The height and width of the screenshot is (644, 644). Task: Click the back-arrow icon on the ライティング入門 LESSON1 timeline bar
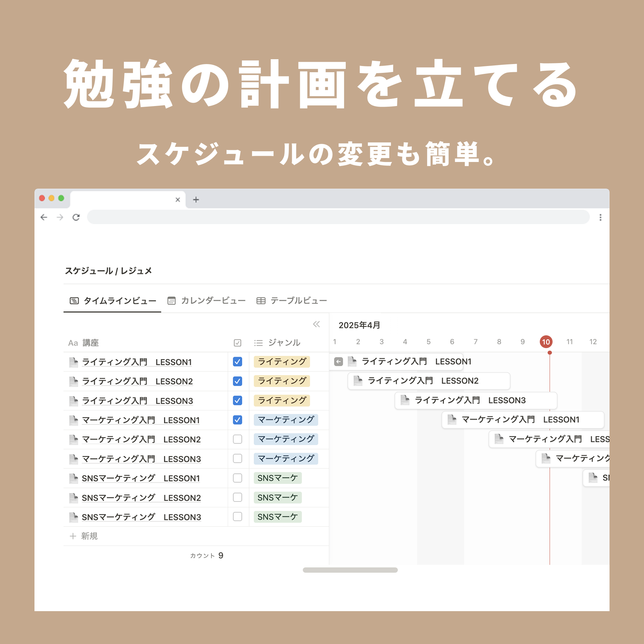coord(338,362)
